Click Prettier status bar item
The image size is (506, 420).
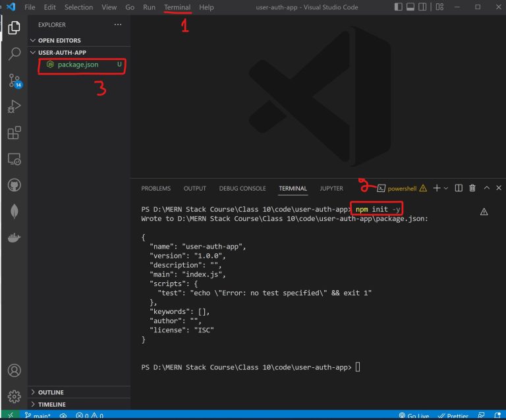pyautogui.click(x=453, y=416)
